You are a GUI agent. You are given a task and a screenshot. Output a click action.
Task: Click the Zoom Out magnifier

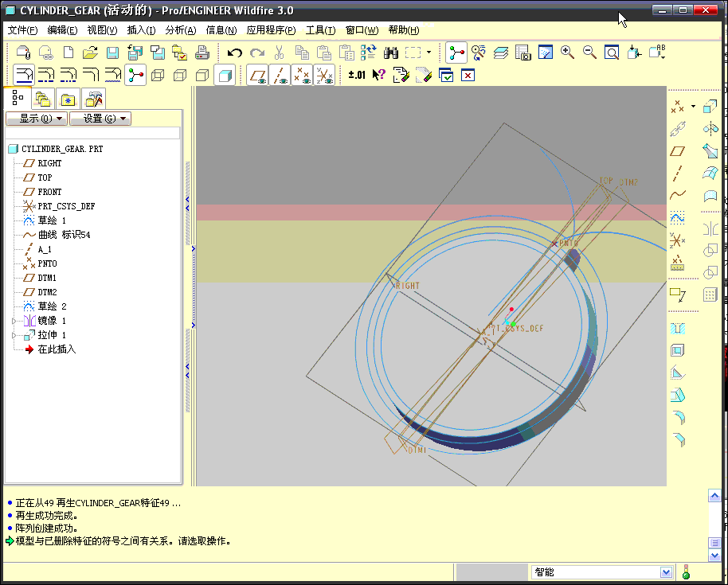[x=589, y=53]
